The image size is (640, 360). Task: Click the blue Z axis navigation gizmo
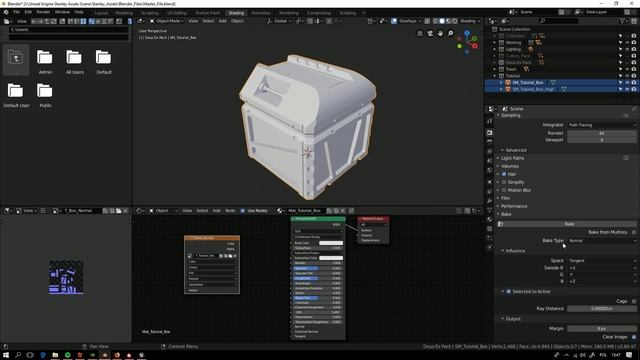[x=467, y=33]
